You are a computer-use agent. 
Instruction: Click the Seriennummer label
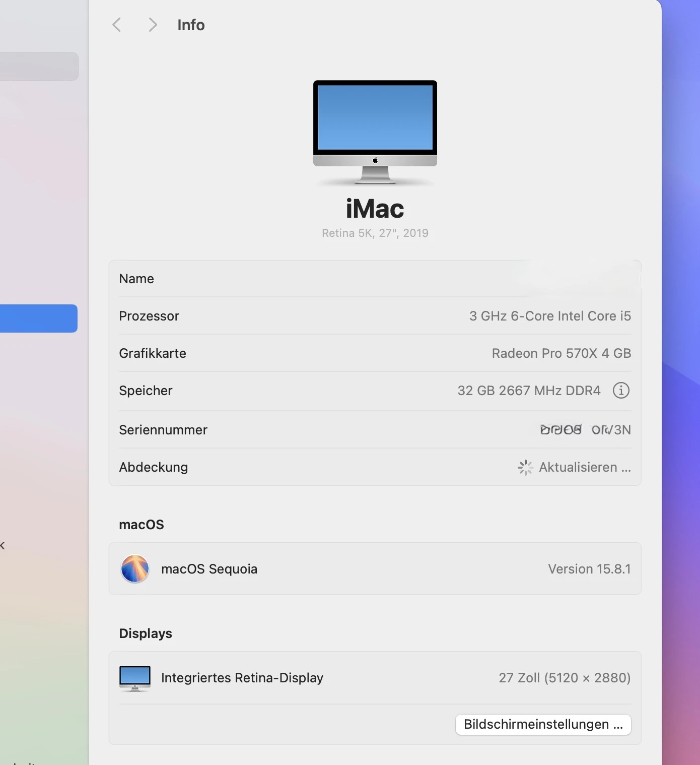coord(163,430)
